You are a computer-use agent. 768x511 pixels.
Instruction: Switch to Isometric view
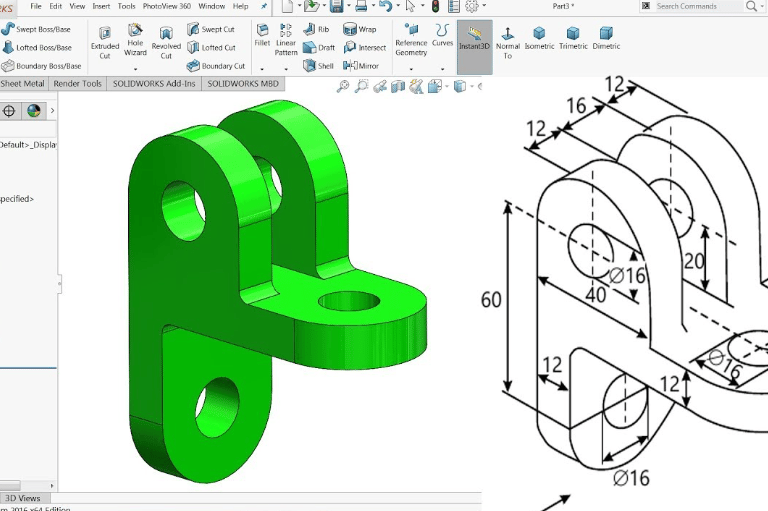539,38
